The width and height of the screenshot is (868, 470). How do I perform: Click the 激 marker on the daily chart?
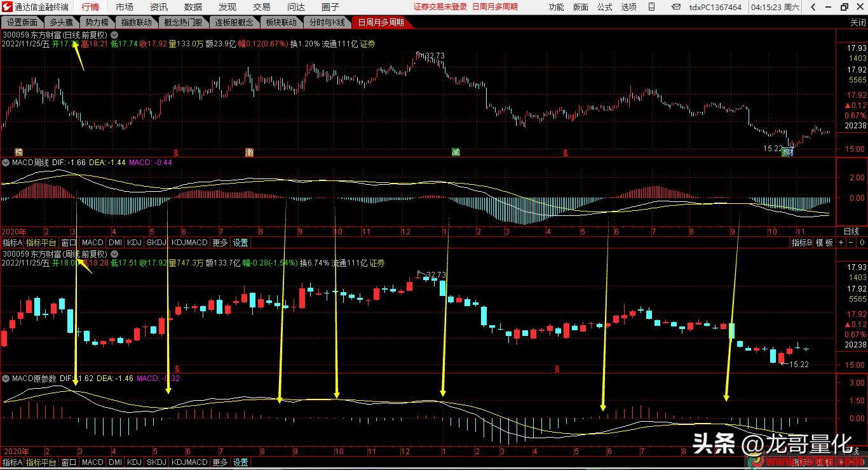pos(250,152)
